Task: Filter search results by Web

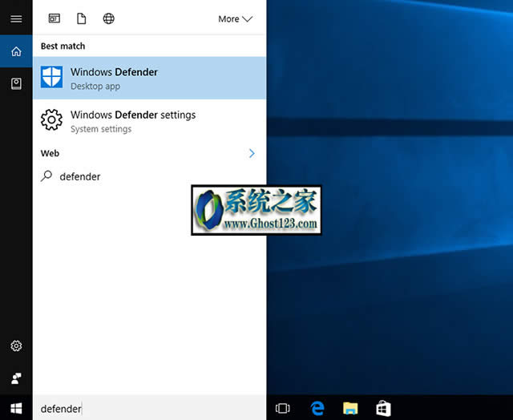Action: [x=109, y=18]
